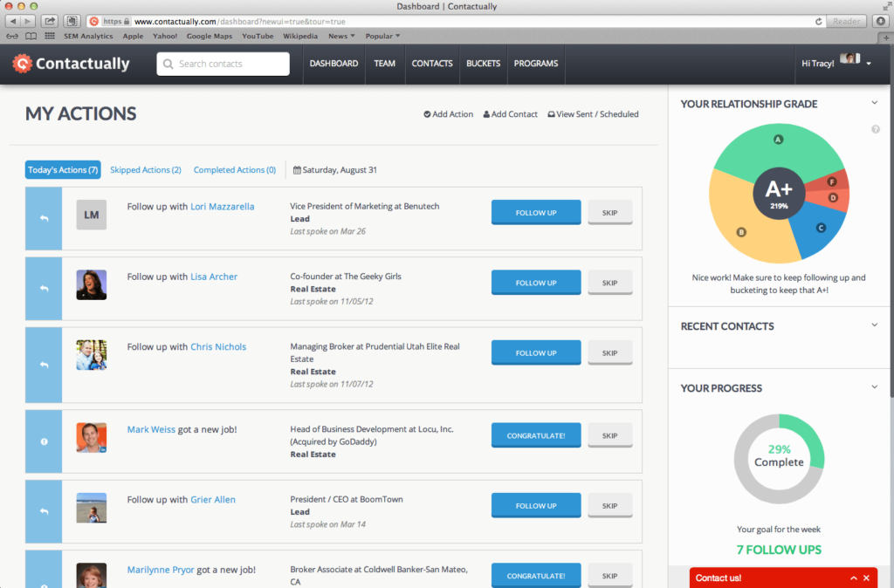Click the Search contacts input field
This screenshot has width=894, height=588.
223,64
